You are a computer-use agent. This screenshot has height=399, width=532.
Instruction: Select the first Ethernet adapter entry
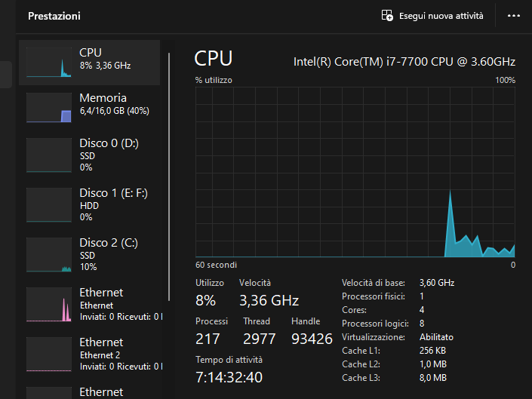[x=90, y=305]
